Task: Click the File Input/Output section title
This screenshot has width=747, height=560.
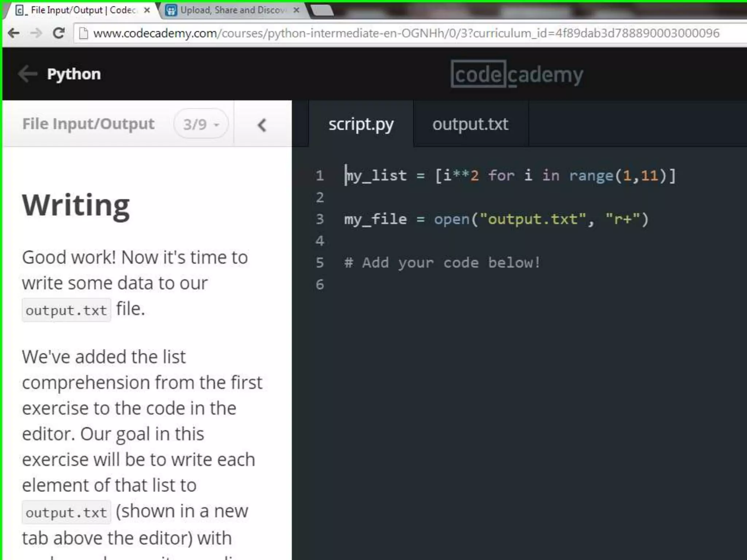Action: pyautogui.click(x=88, y=124)
